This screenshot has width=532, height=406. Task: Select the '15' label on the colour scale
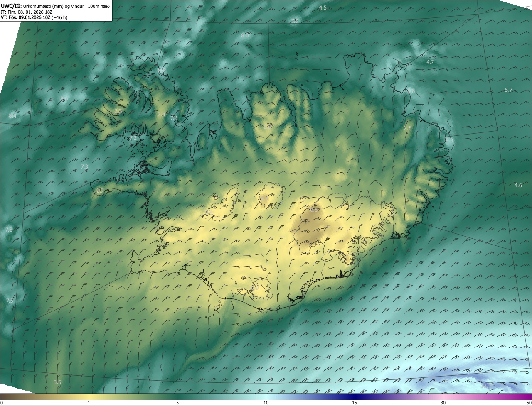(355, 403)
